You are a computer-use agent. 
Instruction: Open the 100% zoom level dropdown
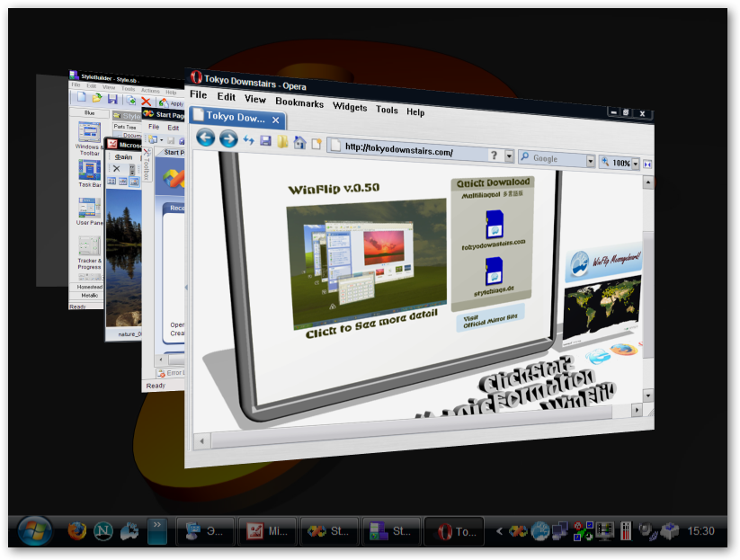[635, 164]
